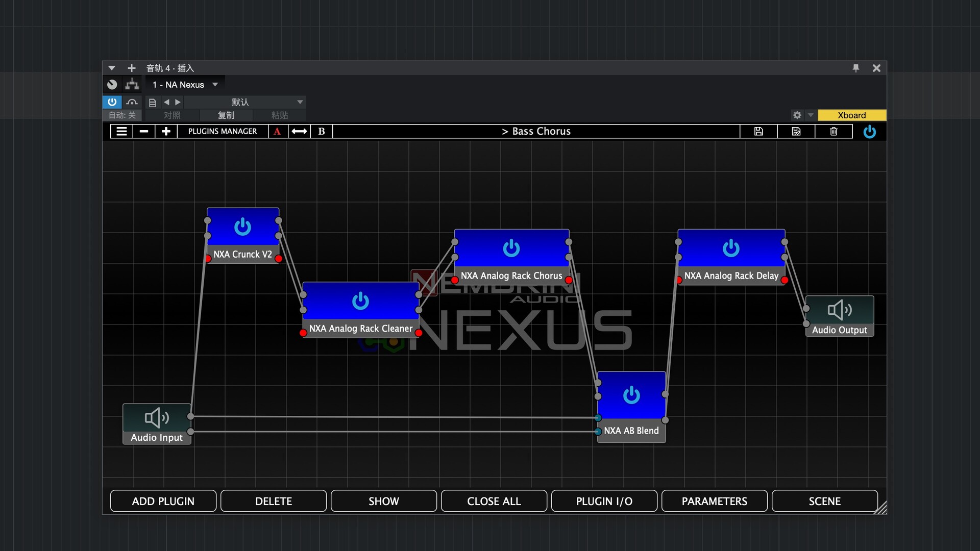980x551 pixels.
Task: Click the 复制 copy button
Action: (226, 115)
